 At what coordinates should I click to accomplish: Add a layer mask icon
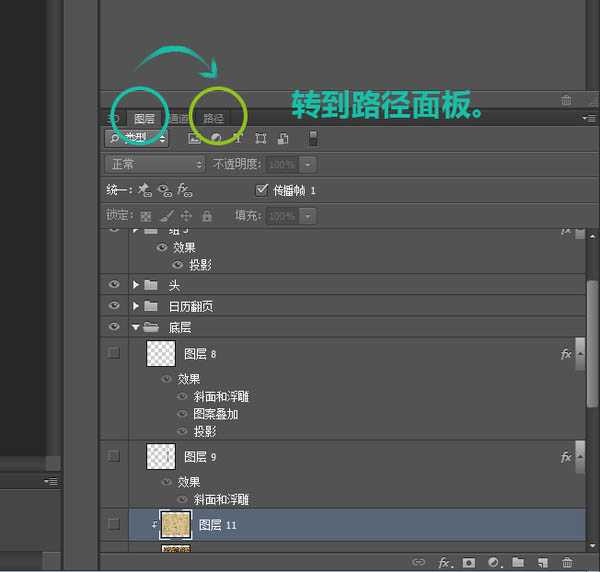coord(469,562)
